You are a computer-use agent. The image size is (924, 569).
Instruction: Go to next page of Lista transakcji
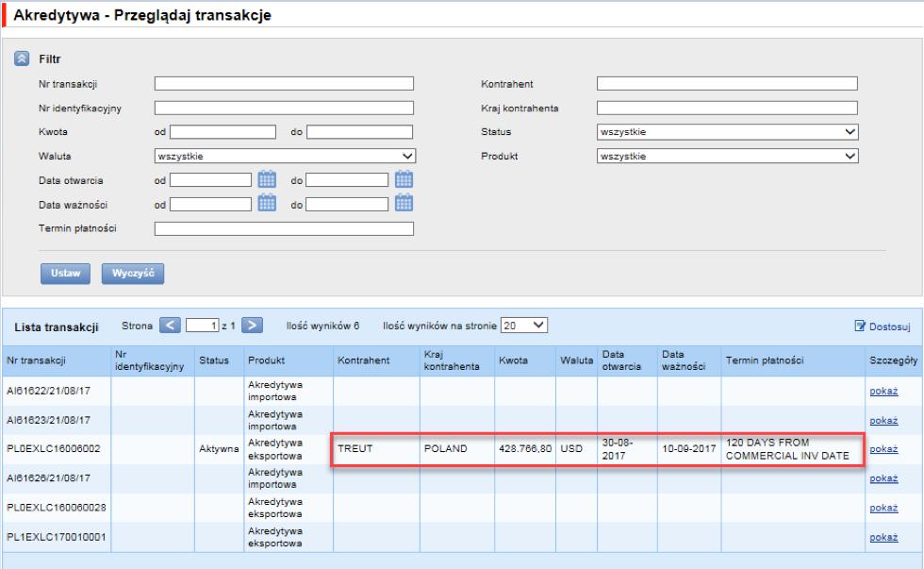tap(253, 325)
